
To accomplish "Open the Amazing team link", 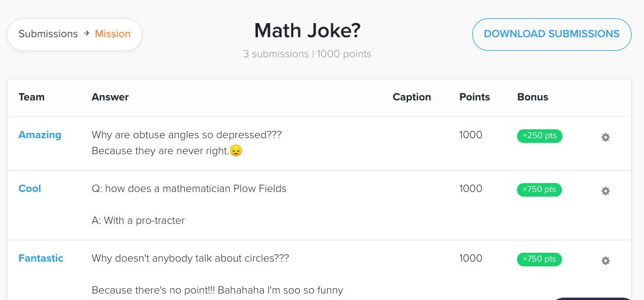I will click(x=40, y=135).
